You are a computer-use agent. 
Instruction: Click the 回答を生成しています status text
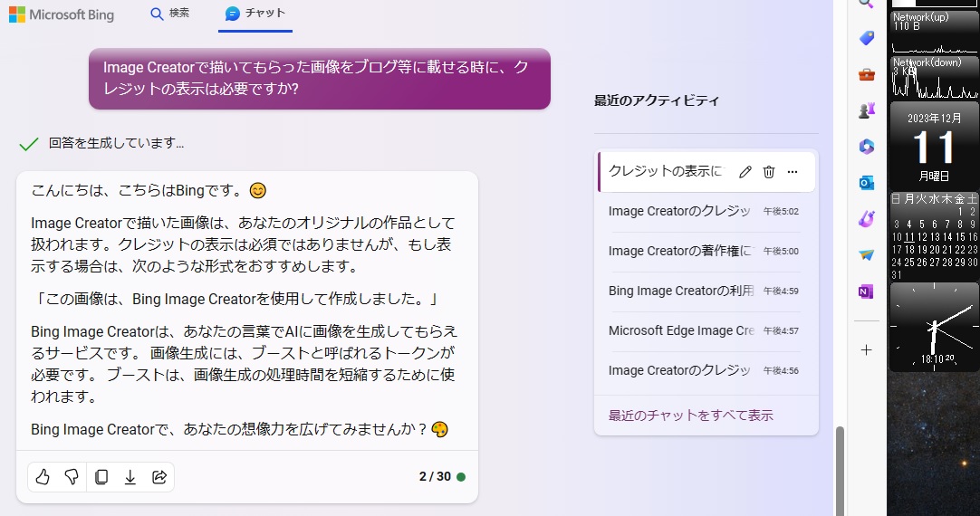tap(116, 143)
